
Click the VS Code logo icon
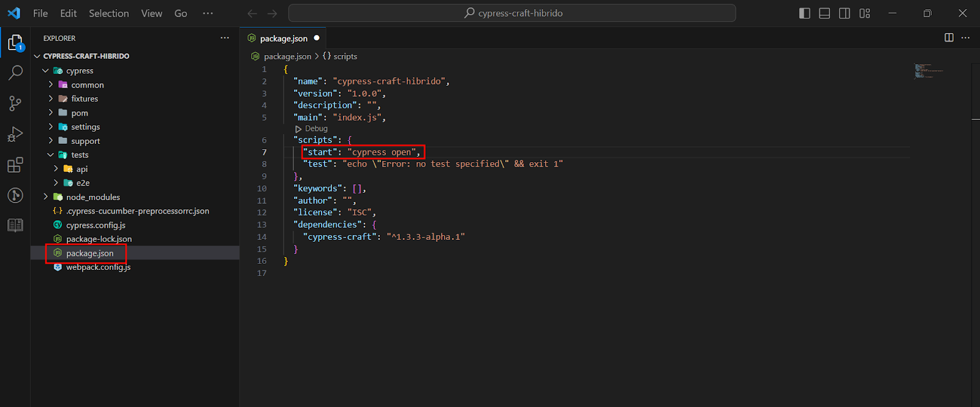pos(13,13)
